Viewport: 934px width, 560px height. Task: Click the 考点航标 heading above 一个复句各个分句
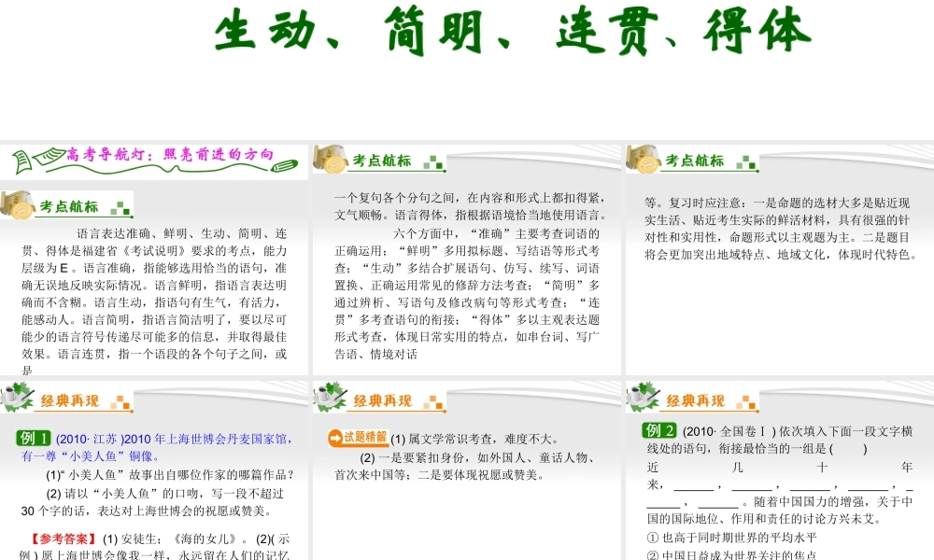(382, 161)
